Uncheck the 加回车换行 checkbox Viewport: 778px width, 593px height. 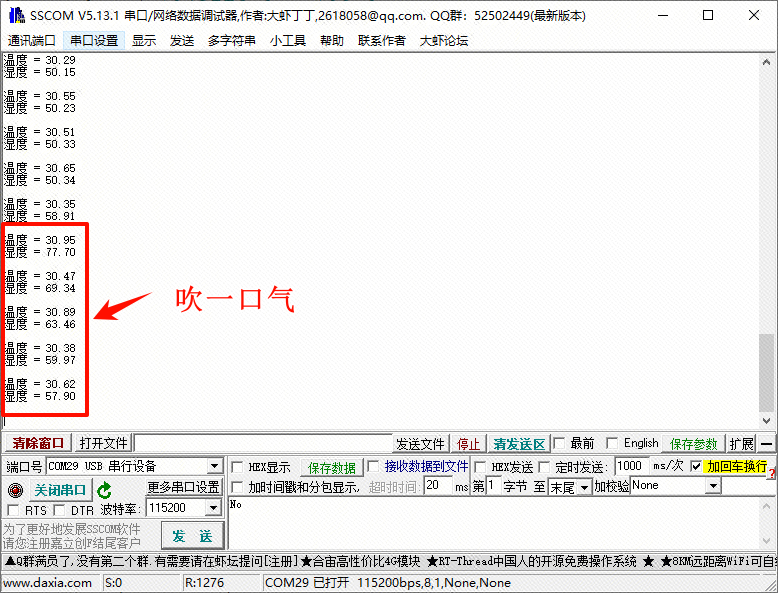coord(696,467)
